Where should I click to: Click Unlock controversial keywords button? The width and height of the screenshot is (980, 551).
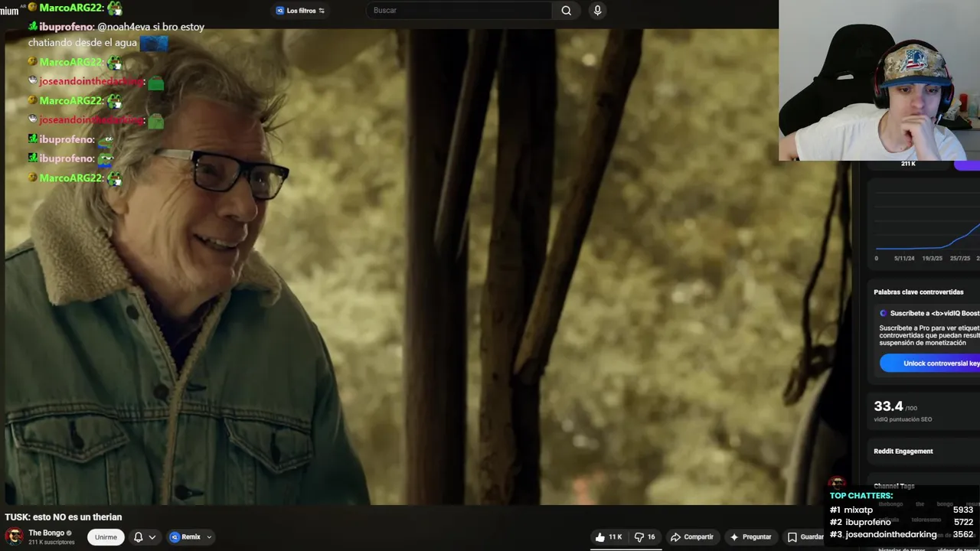(929, 364)
